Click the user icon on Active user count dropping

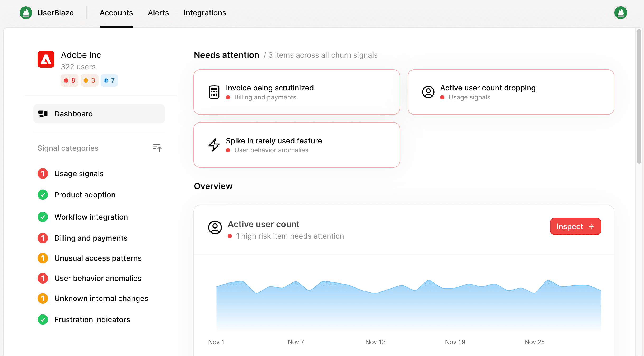(x=428, y=92)
